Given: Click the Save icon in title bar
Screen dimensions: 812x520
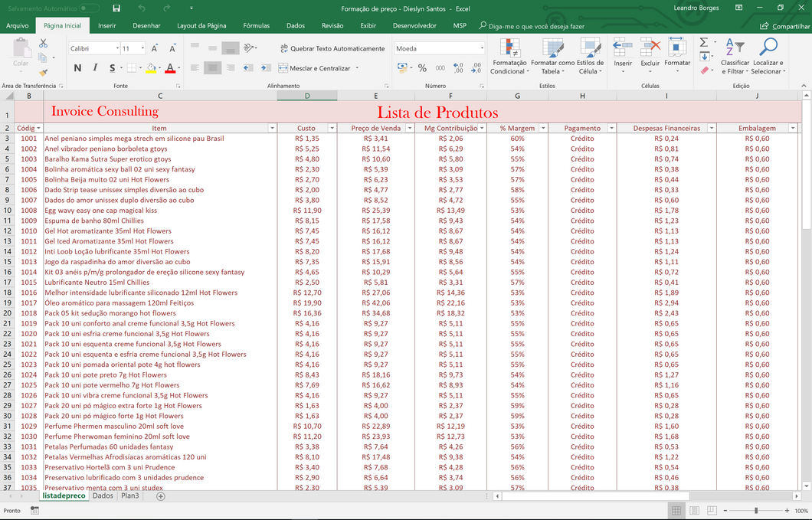Looking at the screenshot, I should pos(116,8).
